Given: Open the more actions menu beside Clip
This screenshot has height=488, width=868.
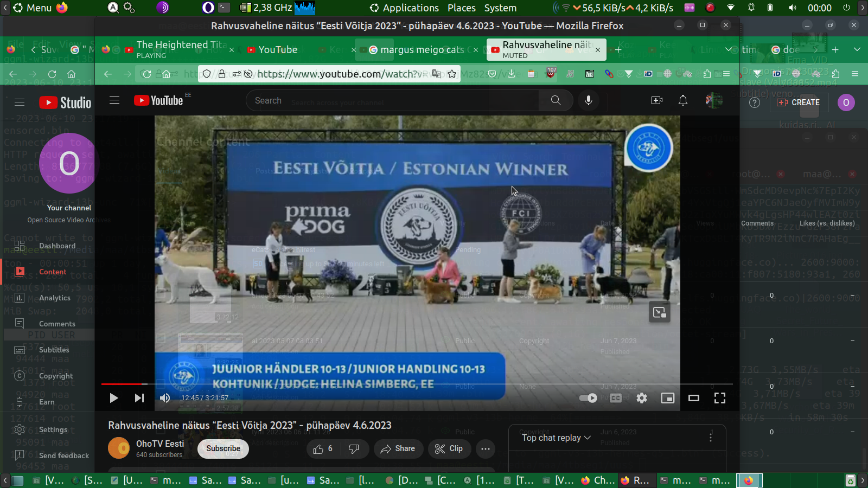Looking at the screenshot, I should tap(485, 448).
